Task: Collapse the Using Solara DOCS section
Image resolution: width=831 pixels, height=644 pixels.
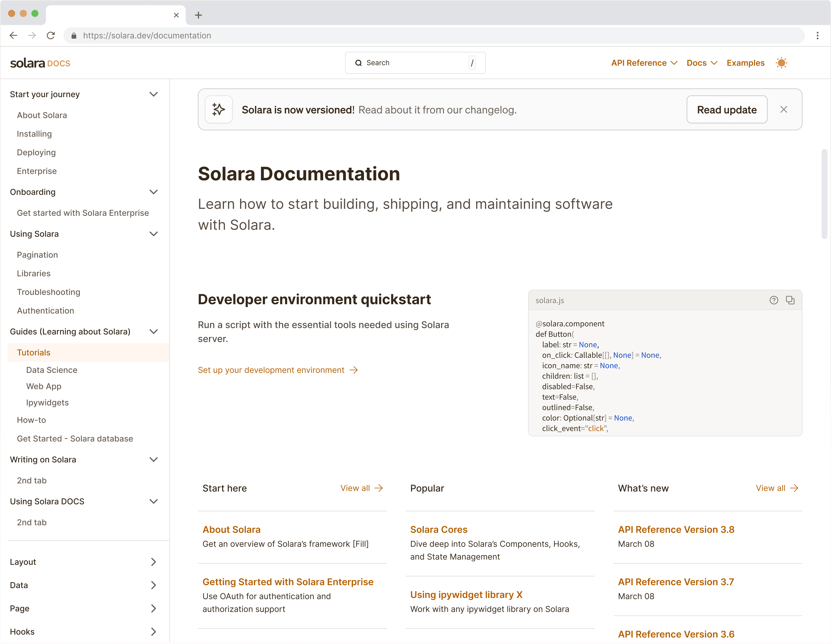Action: tap(154, 501)
